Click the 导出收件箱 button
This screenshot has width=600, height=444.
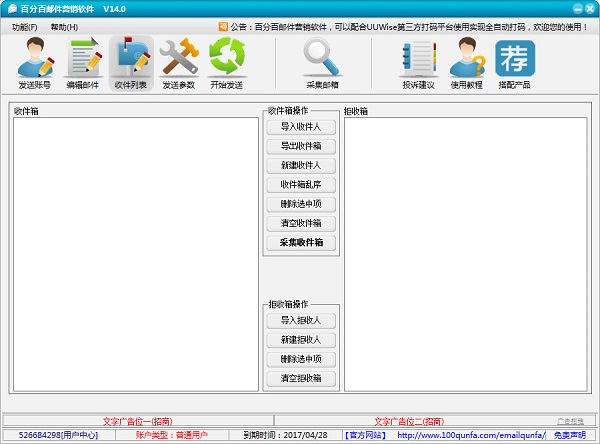(301, 146)
